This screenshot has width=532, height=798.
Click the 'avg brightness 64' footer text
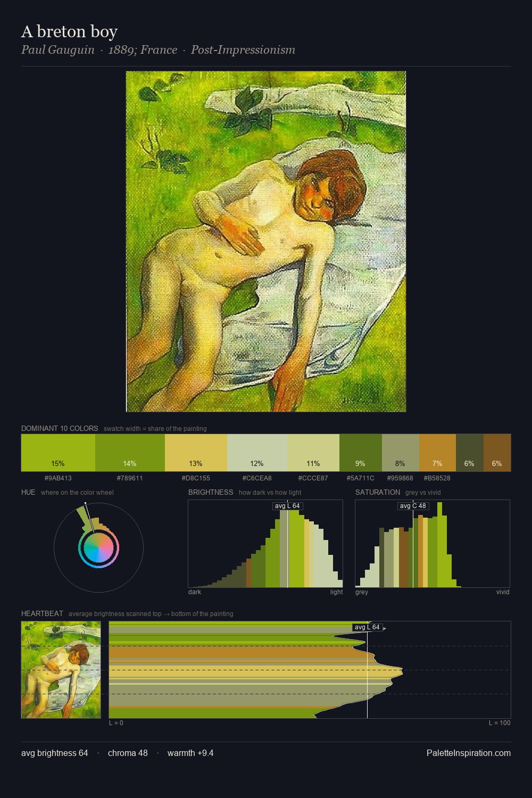(55, 753)
